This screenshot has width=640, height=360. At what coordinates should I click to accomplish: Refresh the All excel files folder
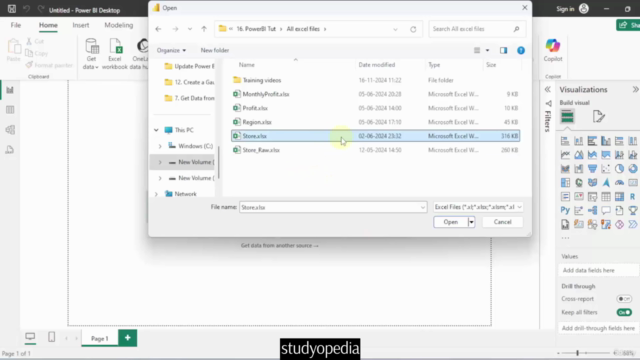413,29
